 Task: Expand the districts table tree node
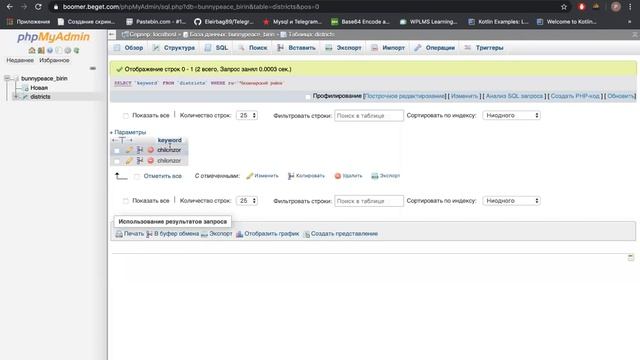pyautogui.click(x=16, y=97)
